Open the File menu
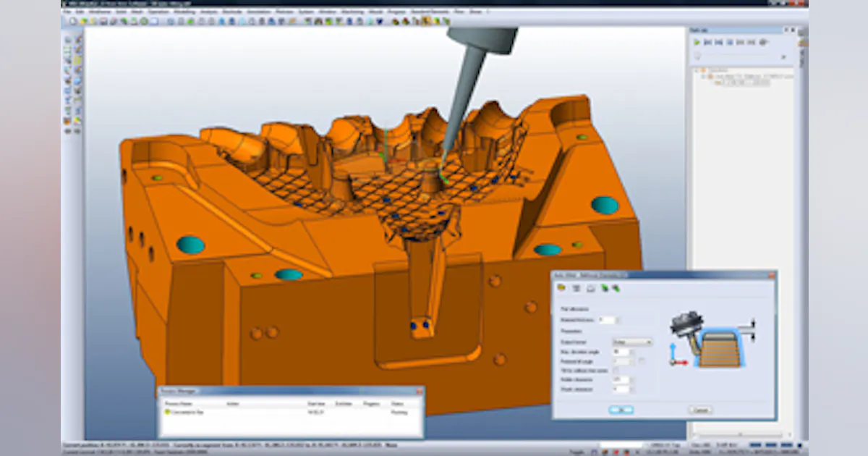The width and height of the screenshot is (868, 456). point(67,12)
